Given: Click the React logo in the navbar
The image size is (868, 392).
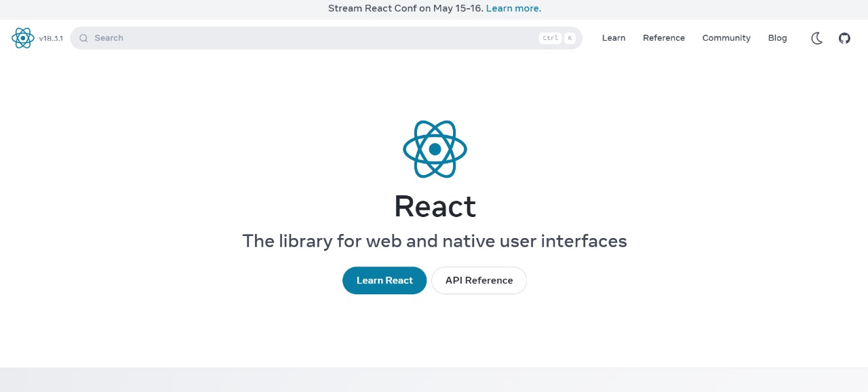Looking at the screenshot, I should (22, 38).
